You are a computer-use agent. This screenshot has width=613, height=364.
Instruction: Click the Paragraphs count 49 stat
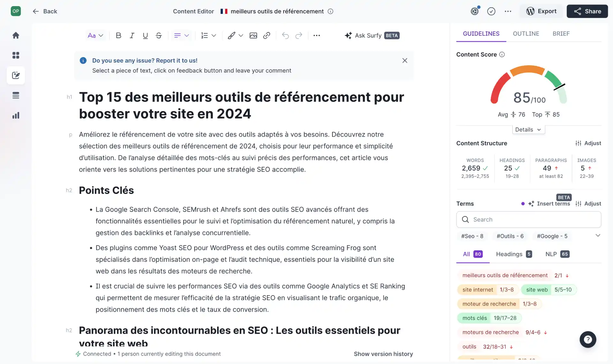coord(551,168)
